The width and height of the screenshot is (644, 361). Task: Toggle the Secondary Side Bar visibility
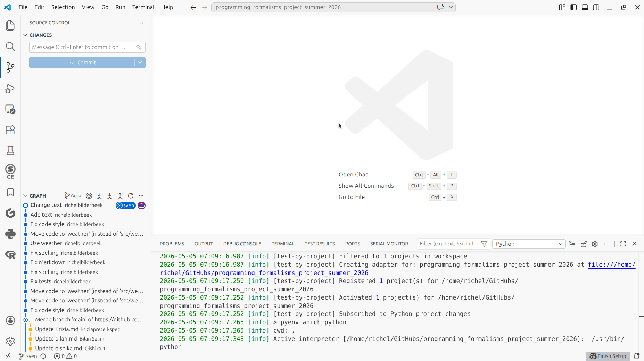pos(596,7)
